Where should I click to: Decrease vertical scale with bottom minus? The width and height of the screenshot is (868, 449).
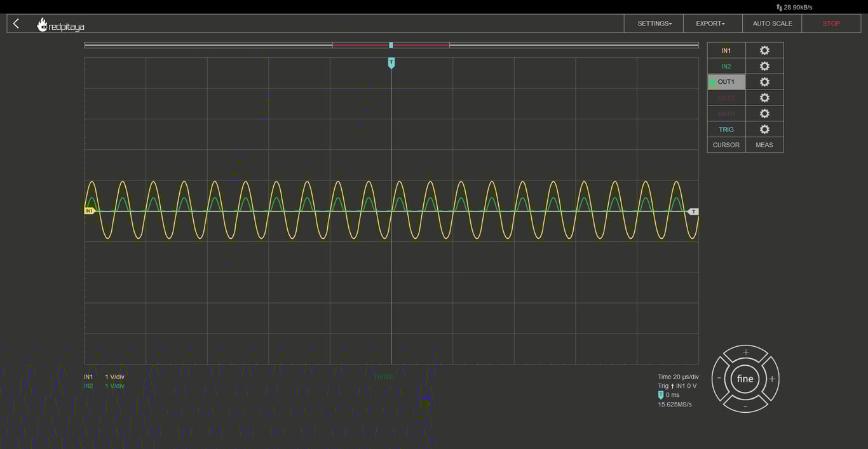click(x=745, y=406)
